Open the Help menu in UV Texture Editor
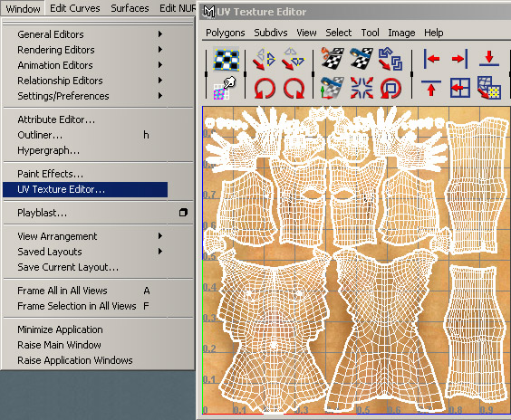Image resolution: width=511 pixels, height=420 pixels. 433,33
